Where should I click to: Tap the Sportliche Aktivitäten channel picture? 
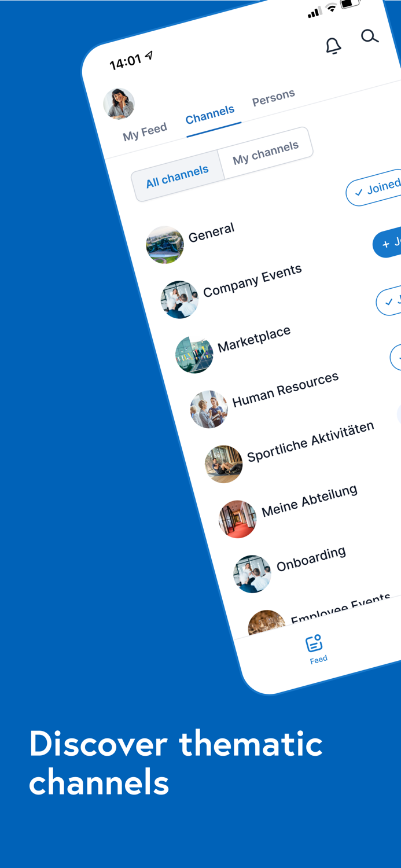click(223, 464)
